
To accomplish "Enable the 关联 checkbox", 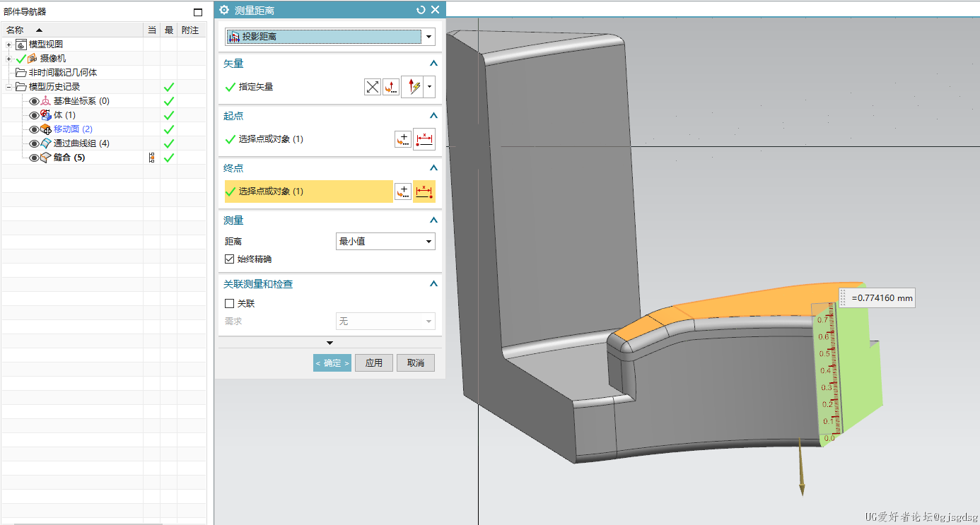I will [229, 304].
